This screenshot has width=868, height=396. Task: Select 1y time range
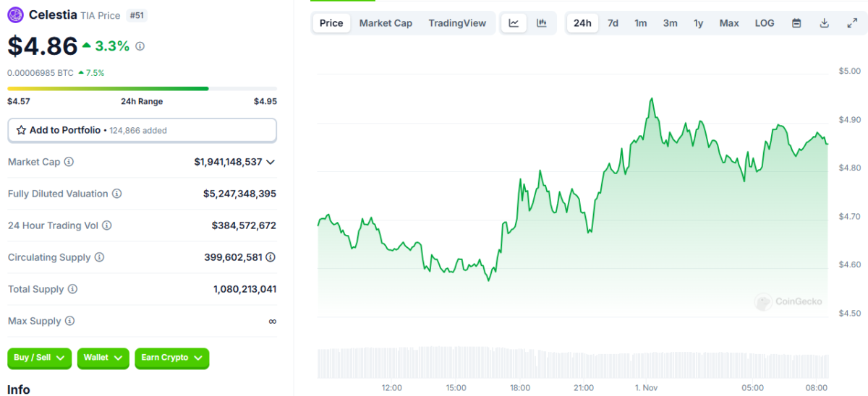pos(698,23)
